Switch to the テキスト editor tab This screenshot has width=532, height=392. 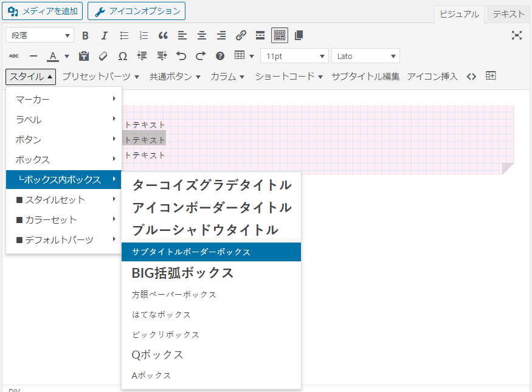point(508,14)
